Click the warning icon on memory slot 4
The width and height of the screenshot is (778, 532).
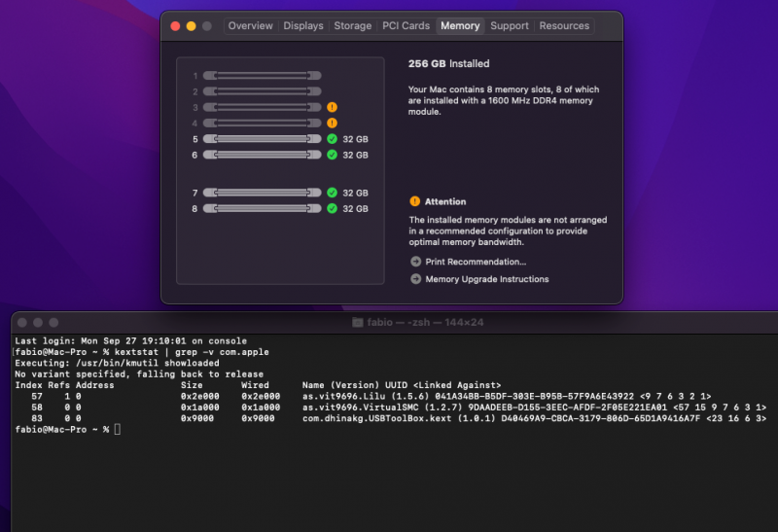click(x=332, y=124)
